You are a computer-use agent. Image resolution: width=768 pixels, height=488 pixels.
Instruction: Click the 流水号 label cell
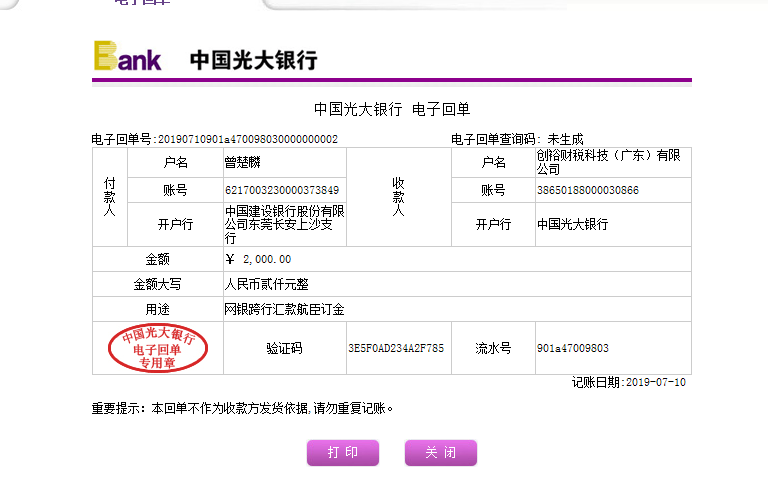point(493,348)
